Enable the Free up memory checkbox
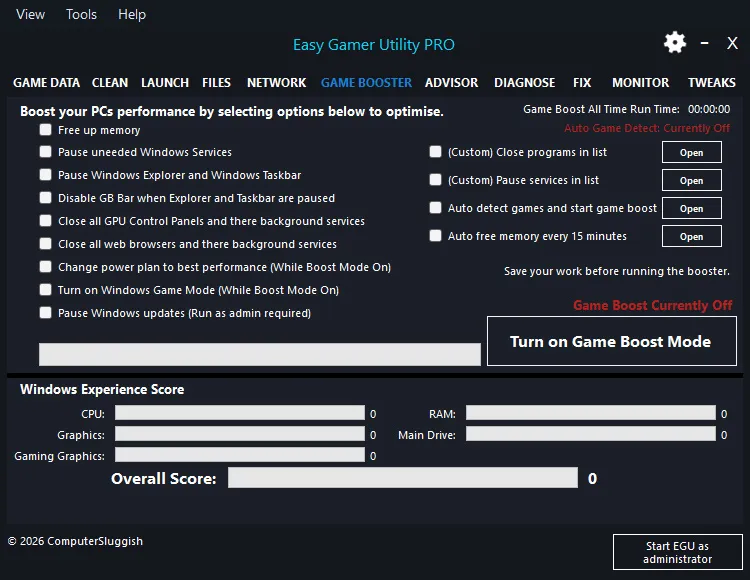Screen dimensions: 750x580 coord(45,130)
